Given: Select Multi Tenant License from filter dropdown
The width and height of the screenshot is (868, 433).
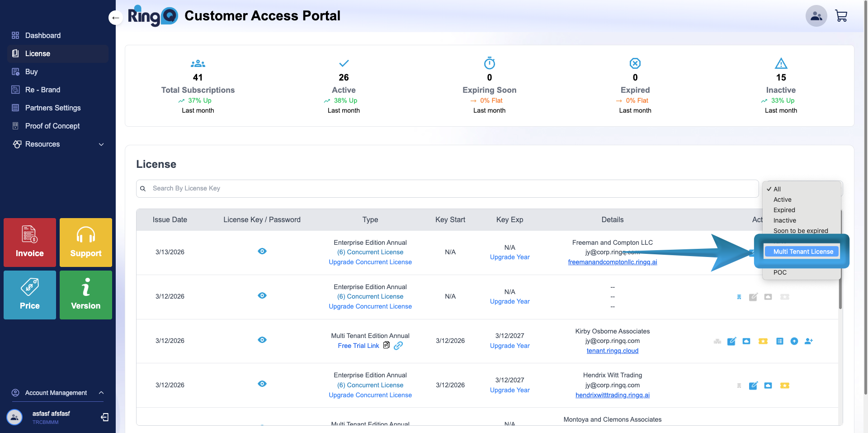Looking at the screenshot, I should click(x=803, y=252).
